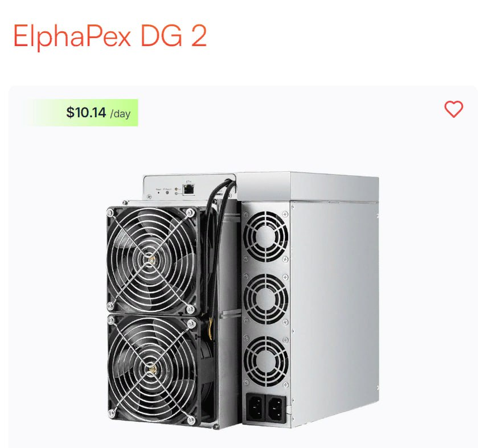Click the middle circular PSU vent
Screen dimensions: 488x448
pos(265,299)
